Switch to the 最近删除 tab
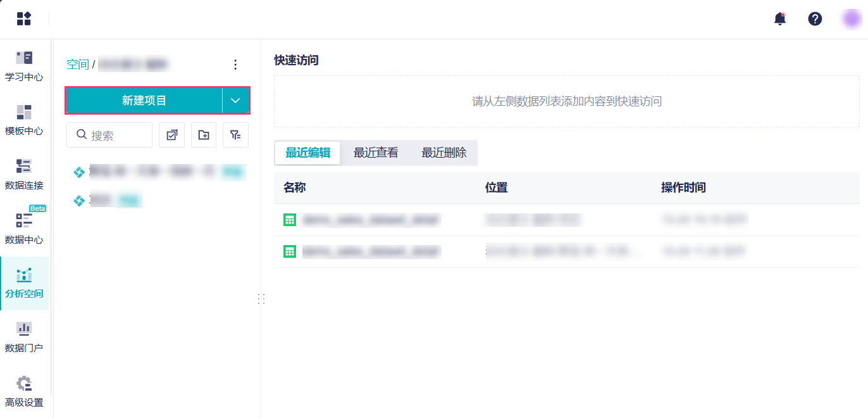868x418 pixels. click(444, 153)
